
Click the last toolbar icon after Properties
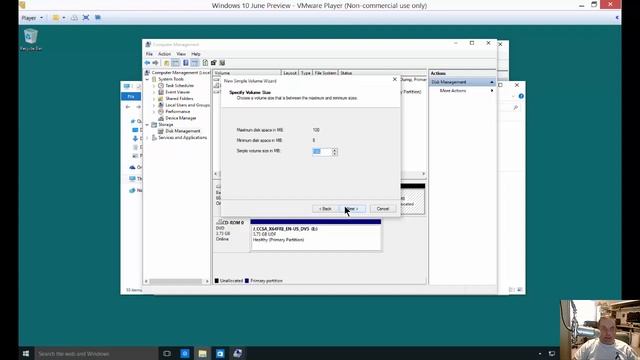coord(222,63)
